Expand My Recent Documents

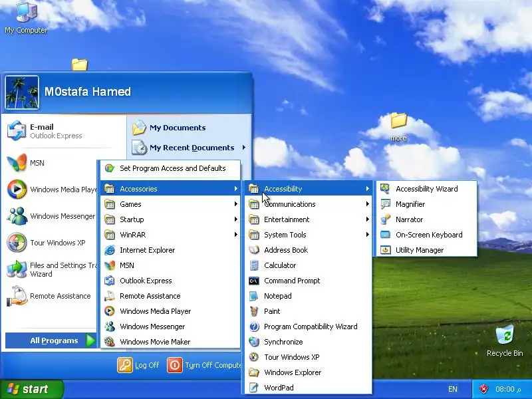189,148
